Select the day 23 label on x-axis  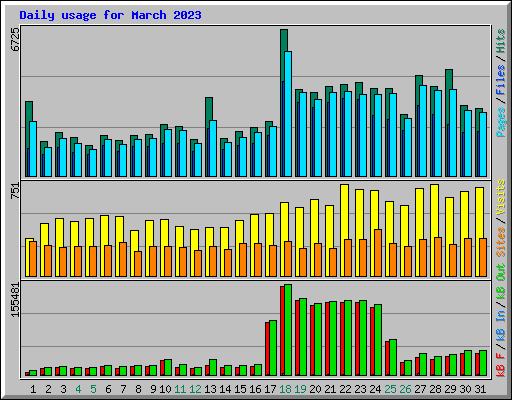click(360, 389)
